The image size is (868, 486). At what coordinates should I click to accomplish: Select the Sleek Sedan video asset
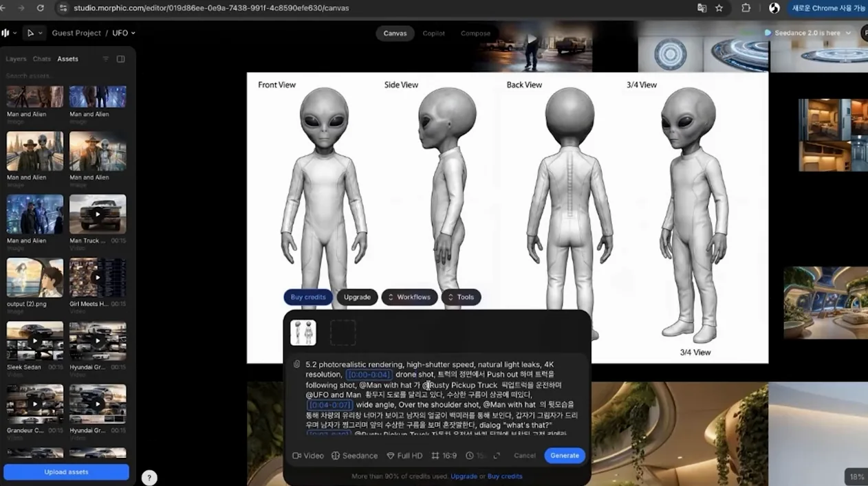[35, 341]
